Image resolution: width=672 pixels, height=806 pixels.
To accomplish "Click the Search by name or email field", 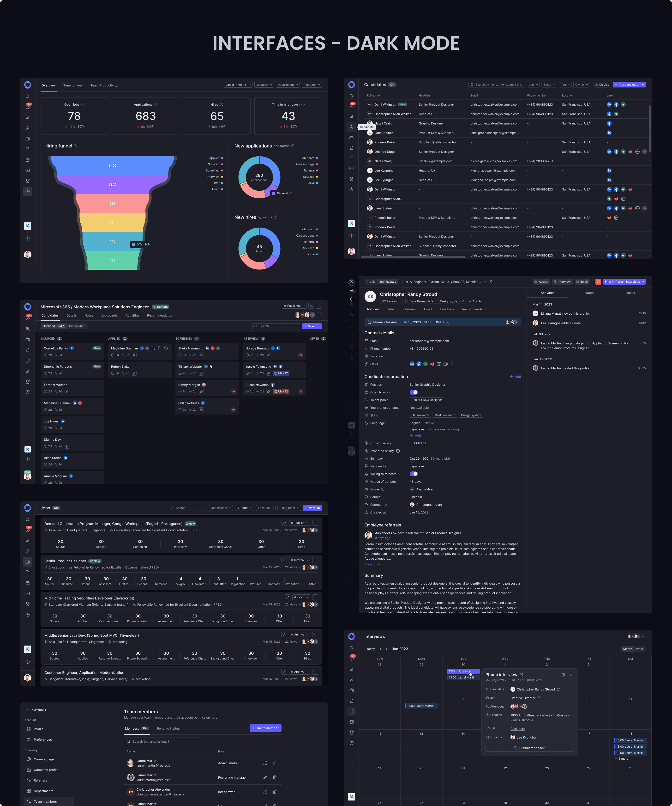I will (x=162, y=742).
